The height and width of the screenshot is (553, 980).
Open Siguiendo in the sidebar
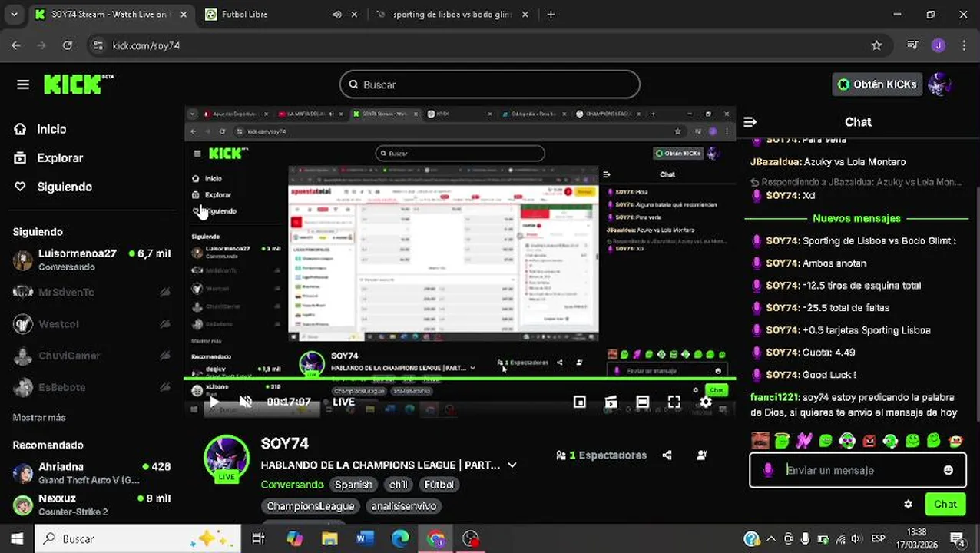64,187
